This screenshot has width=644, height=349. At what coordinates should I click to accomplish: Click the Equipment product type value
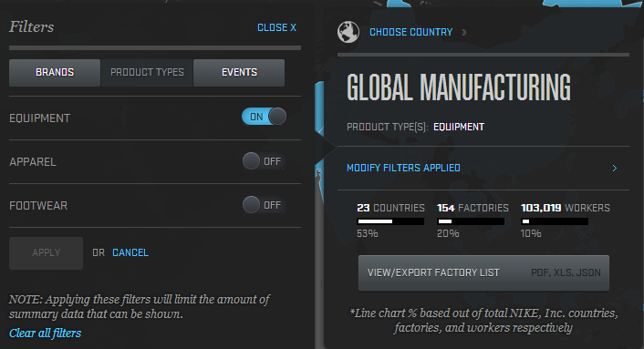(x=459, y=128)
